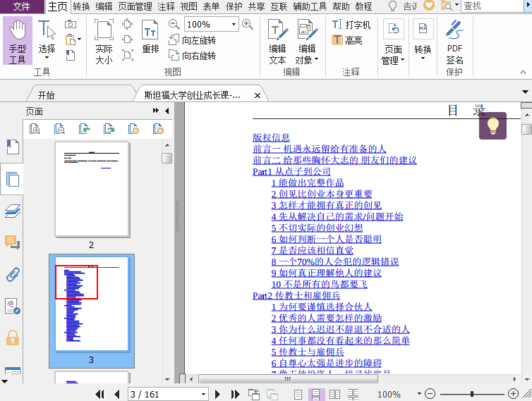Open the page number 3 / 161 dropdown
The height and width of the screenshot is (401, 532).
click(x=203, y=394)
